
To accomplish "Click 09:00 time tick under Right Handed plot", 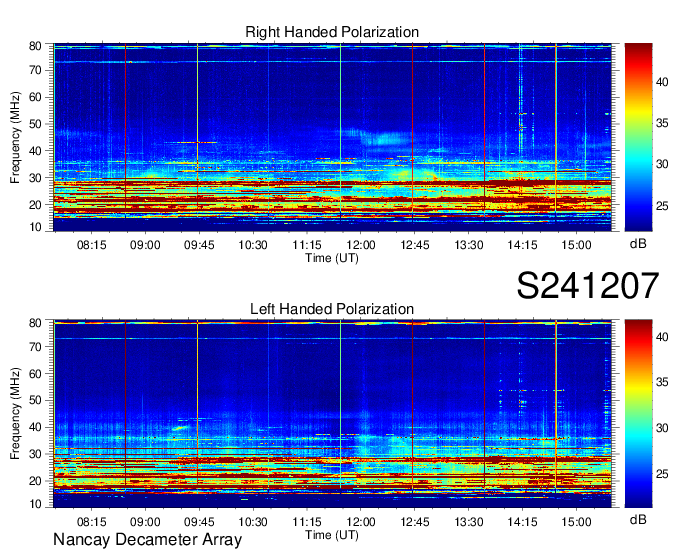I will pos(145,245).
